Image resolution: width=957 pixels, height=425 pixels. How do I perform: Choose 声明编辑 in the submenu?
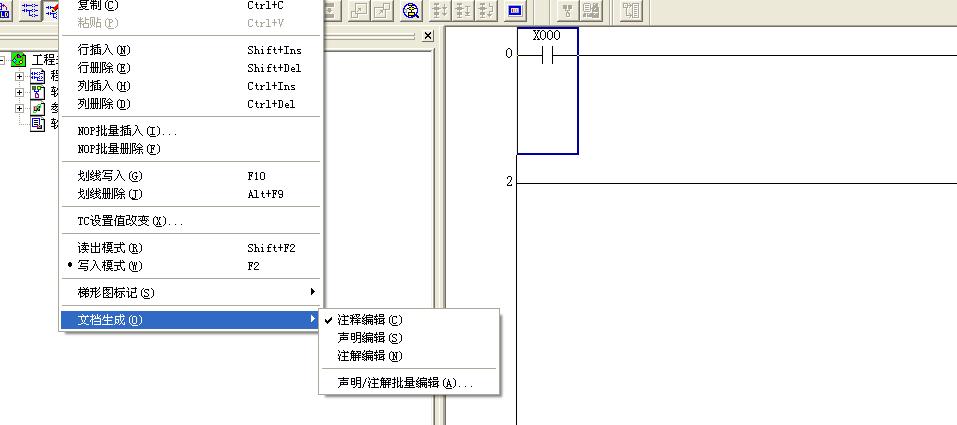coord(369,338)
